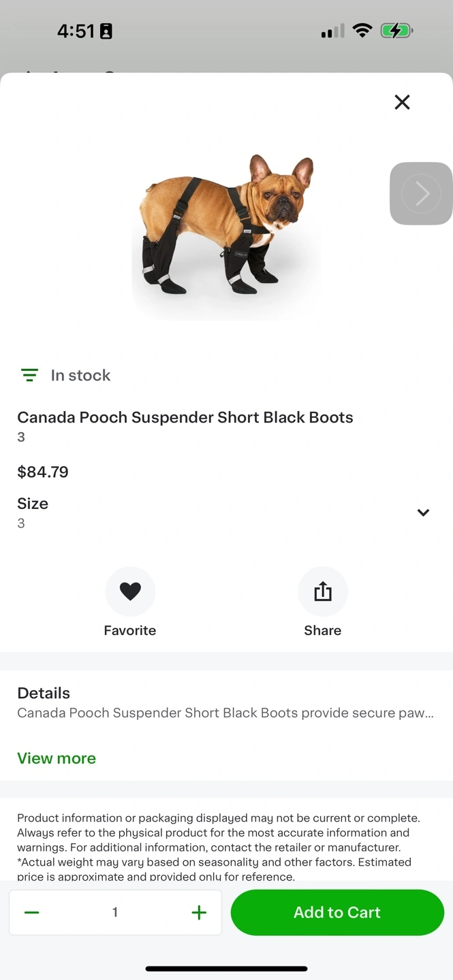Select the Size label row
The height and width of the screenshot is (980, 453).
pos(33,504)
